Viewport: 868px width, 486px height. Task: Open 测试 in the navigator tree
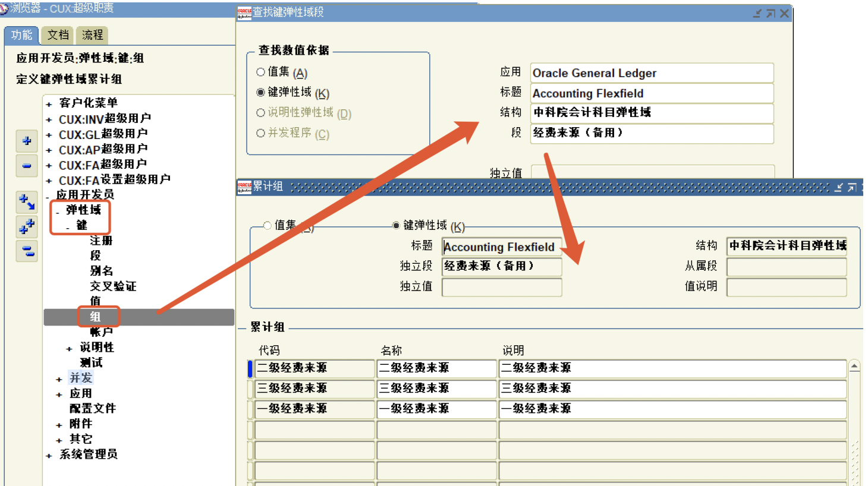pyautogui.click(x=91, y=362)
